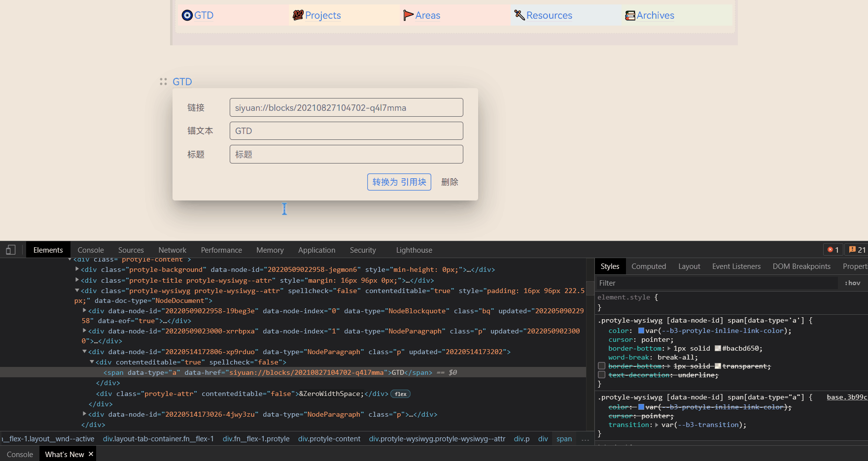868x461 pixels.
Task: Click the block drag handle beside GTD
Action: (x=163, y=82)
